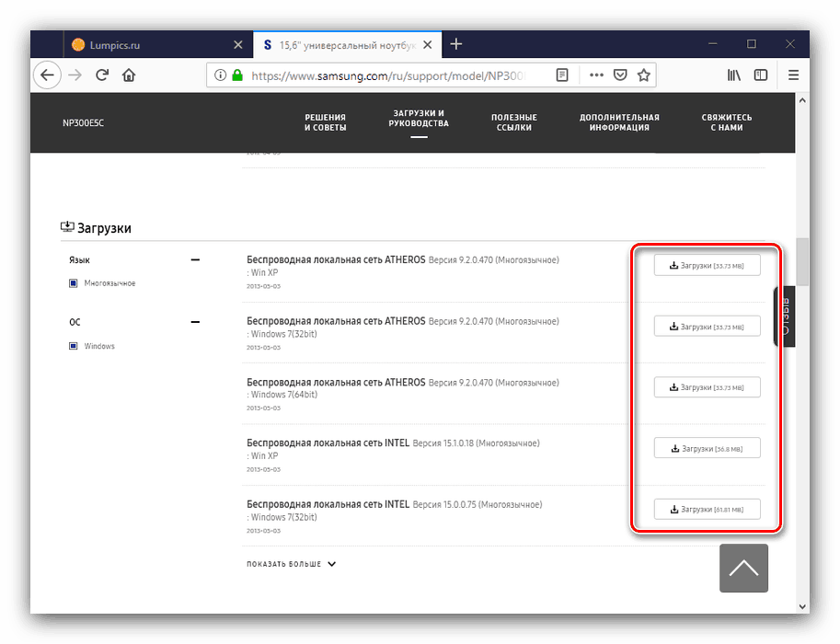Bookmark this page with the star icon
The image size is (840, 644).
click(644, 75)
